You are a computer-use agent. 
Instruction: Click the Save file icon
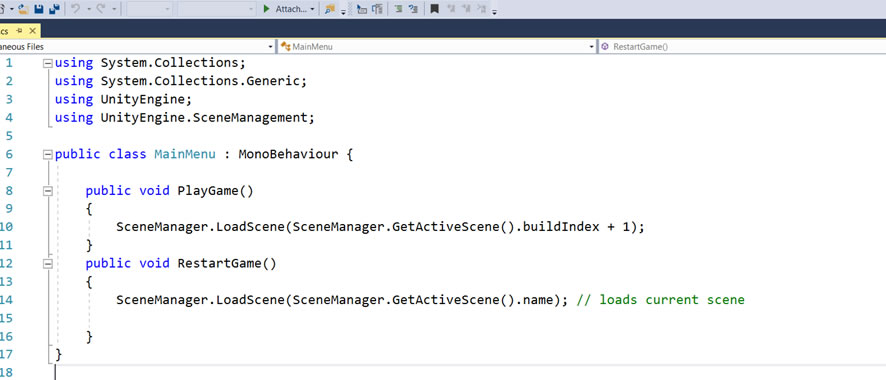[40, 9]
